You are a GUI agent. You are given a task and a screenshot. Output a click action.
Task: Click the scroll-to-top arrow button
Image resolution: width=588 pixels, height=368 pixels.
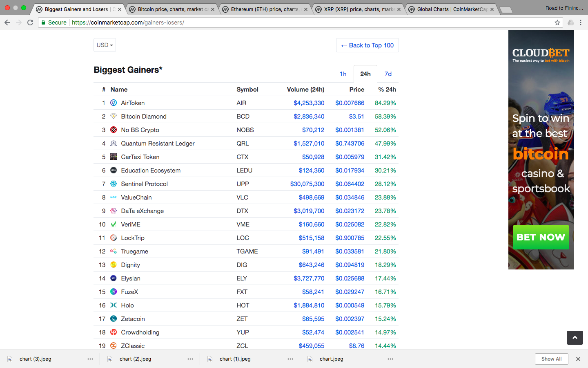point(575,338)
